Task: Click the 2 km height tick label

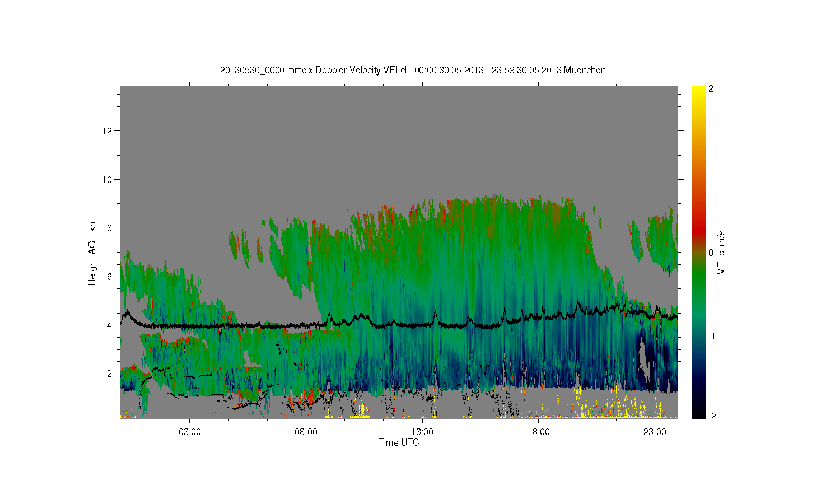Action: point(111,374)
